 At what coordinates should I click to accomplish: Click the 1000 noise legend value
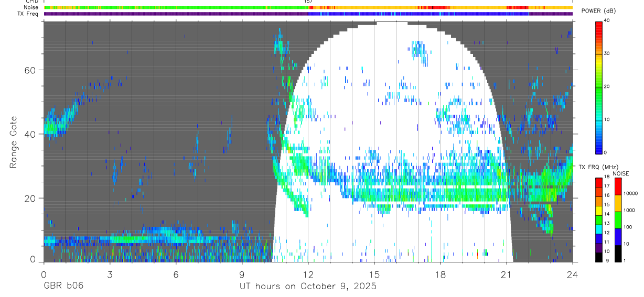(x=629, y=211)
